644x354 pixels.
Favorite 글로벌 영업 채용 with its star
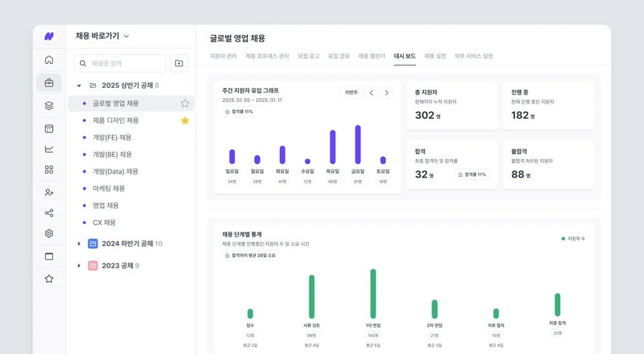tap(185, 103)
